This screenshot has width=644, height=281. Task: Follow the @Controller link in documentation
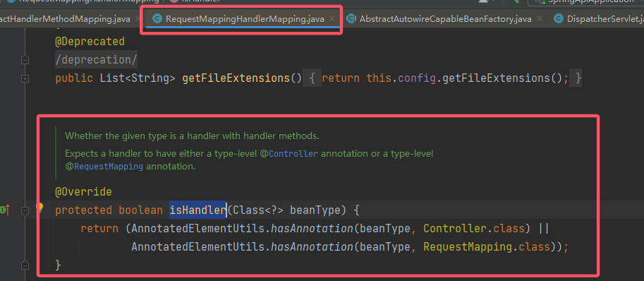click(x=288, y=154)
